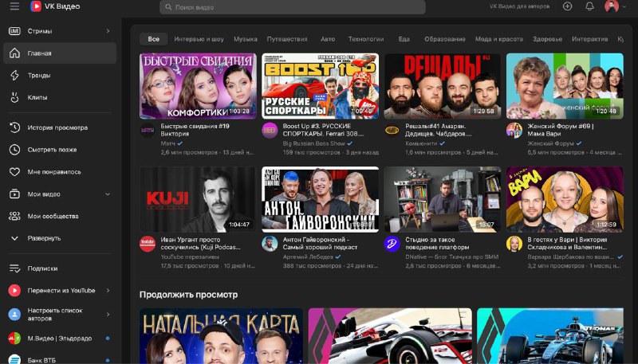Expand the Мои видео dropdown arrow
The width and height of the screenshot is (638, 364).
108,194
